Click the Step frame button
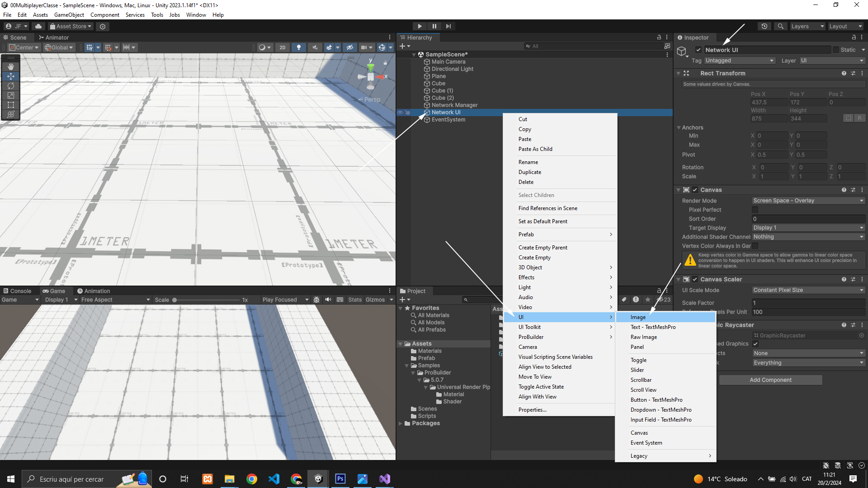868x488 pixels. (x=448, y=26)
